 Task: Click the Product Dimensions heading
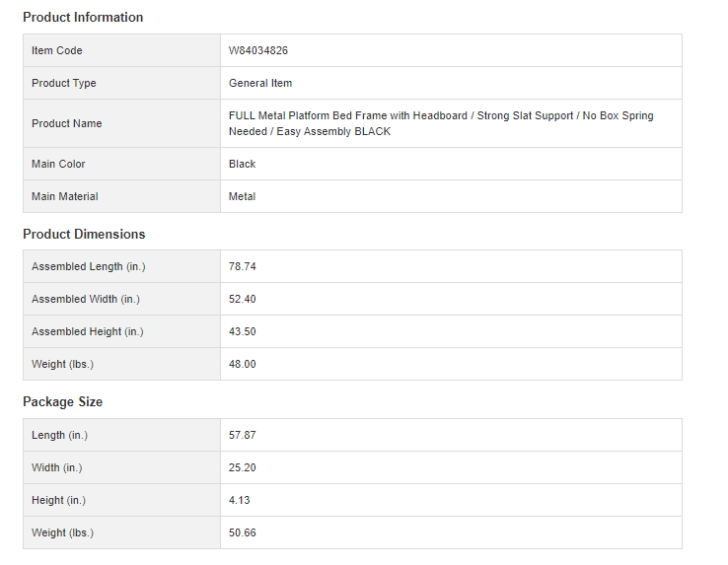pos(84,234)
